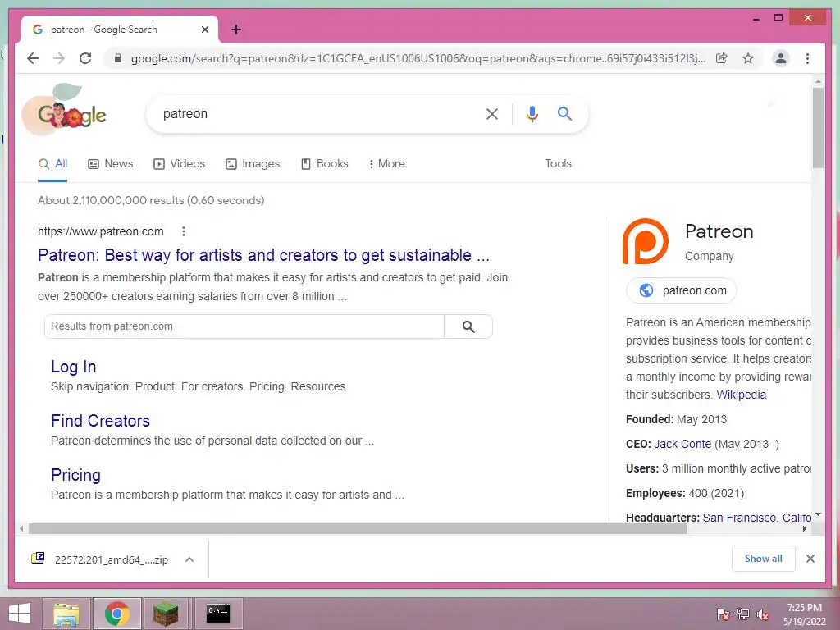
Task: Select the All results tab
Action: (x=53, y=164)
